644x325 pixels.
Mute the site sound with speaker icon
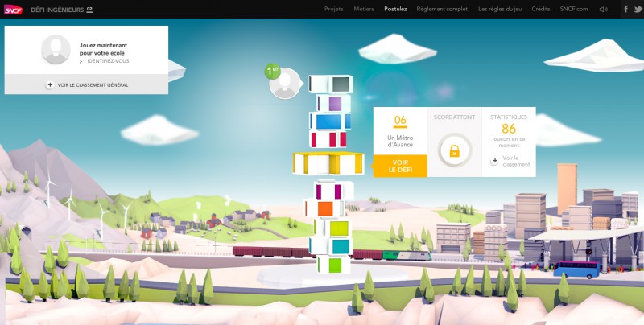(x=604, y=9)
